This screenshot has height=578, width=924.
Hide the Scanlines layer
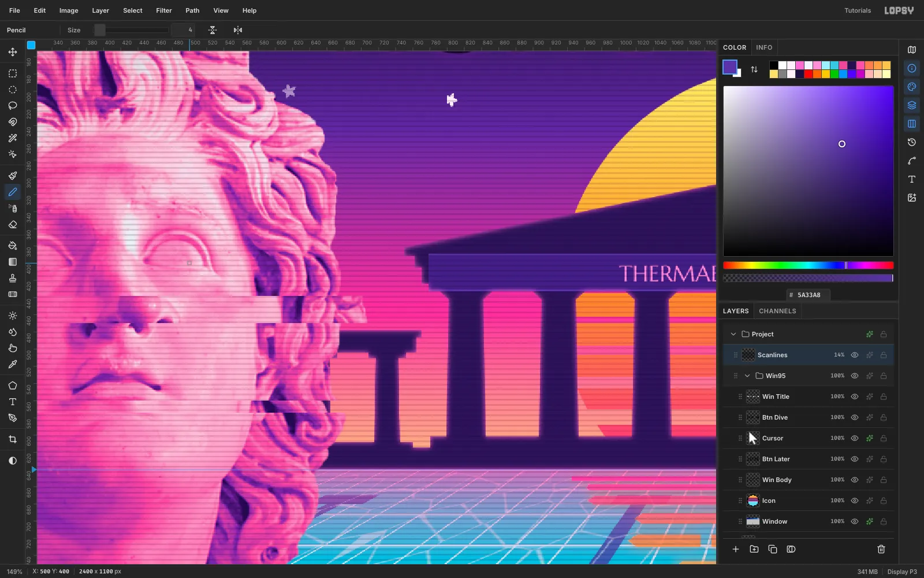coord(855,355)
